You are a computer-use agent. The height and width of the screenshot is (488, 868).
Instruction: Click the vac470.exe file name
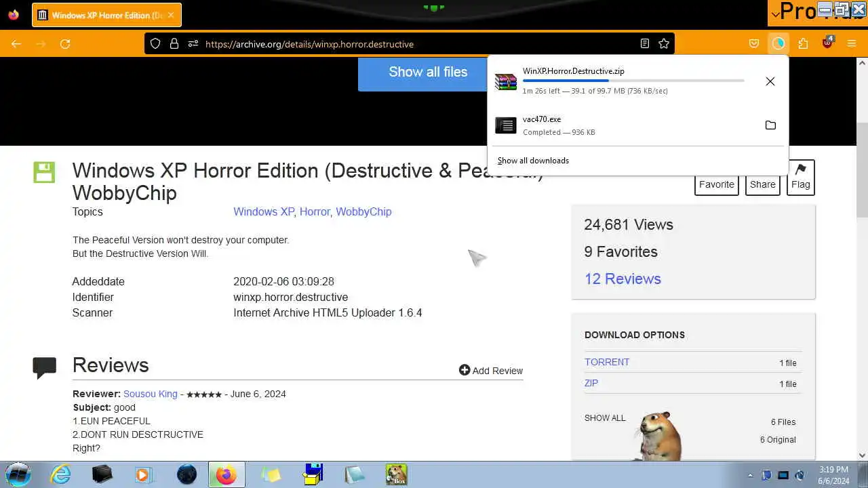[x=542, y=119]
